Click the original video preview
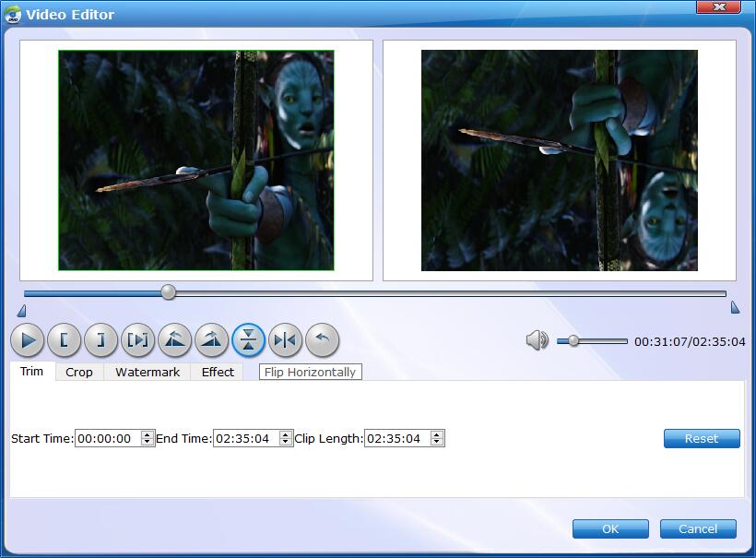The height and width of the screenshot is (558, 756). 196,160
